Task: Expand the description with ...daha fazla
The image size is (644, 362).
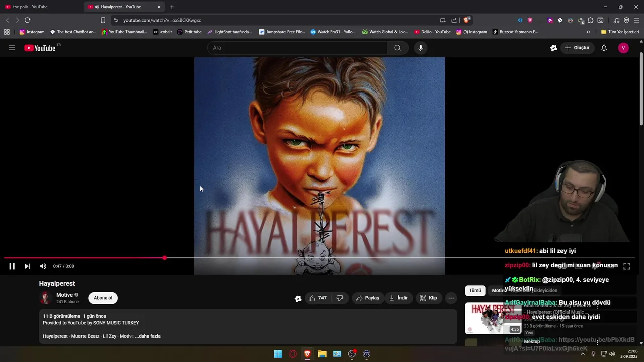Action: click(148, 336)
